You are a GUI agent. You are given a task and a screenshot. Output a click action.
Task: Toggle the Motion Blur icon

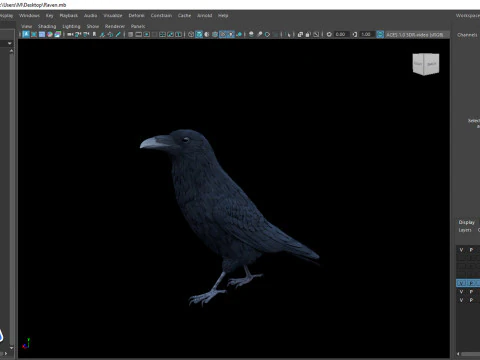point(259,34)
